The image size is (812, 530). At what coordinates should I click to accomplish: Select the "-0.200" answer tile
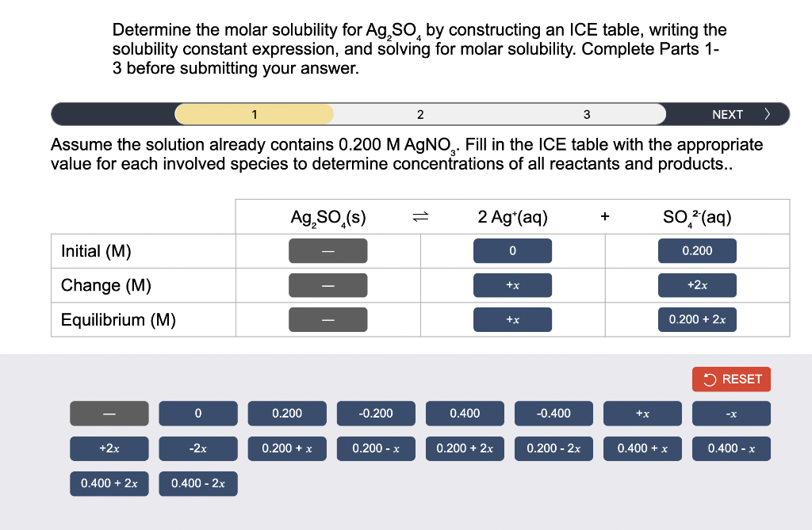[376, 413]
